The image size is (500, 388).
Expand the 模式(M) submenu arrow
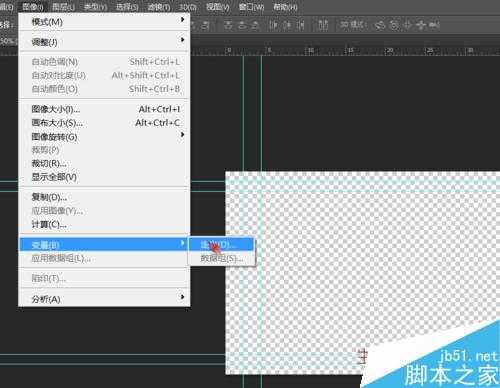tap(182, 20)
